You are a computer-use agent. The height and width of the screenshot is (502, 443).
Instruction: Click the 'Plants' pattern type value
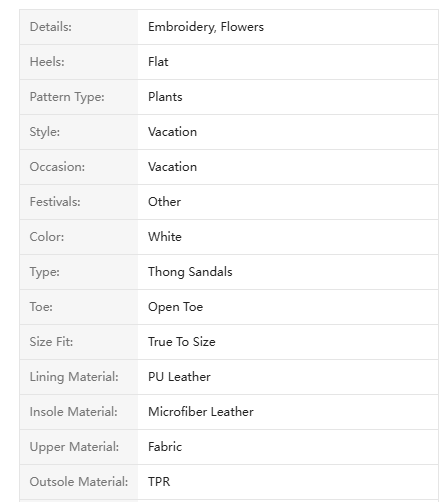click(x=165, y=97)
